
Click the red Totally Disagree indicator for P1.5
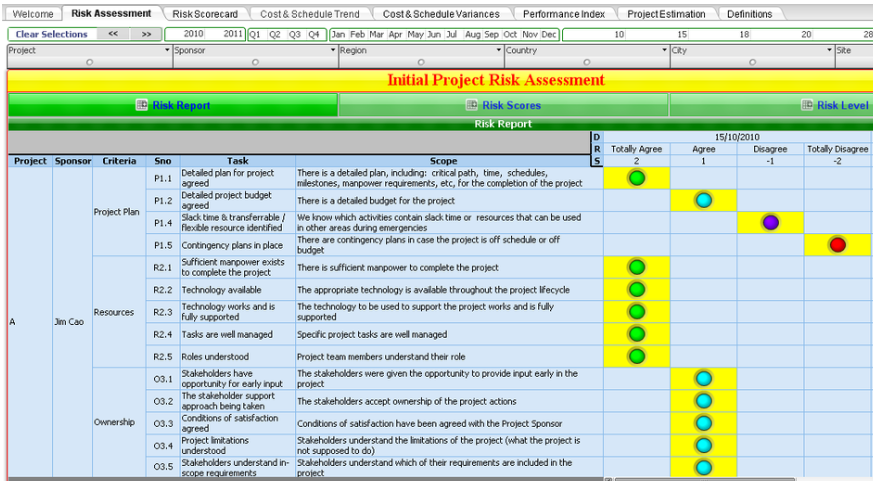[x=838, y=244]
